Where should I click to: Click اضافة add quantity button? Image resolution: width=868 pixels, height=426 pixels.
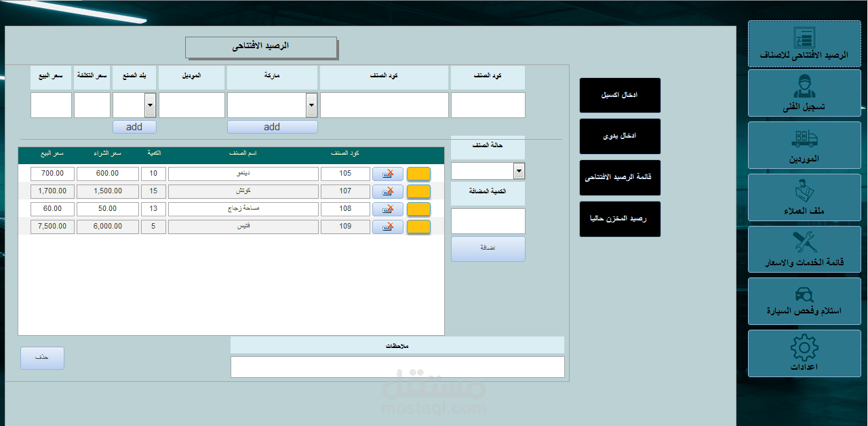pos(488,249)
